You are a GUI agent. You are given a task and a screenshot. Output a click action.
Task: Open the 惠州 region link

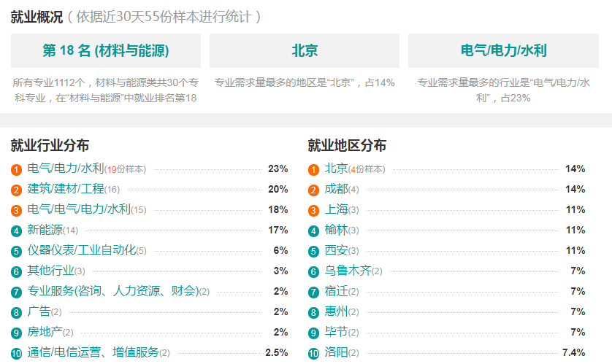click(x=336, y=311)
